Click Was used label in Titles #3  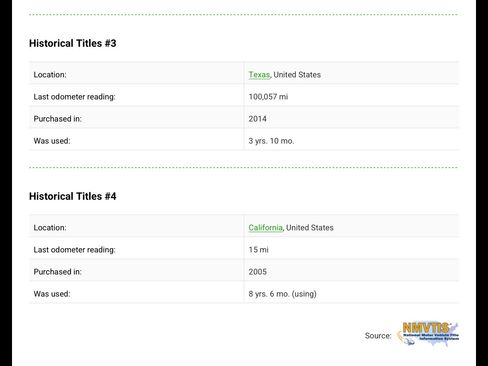[x=52, y=141]
